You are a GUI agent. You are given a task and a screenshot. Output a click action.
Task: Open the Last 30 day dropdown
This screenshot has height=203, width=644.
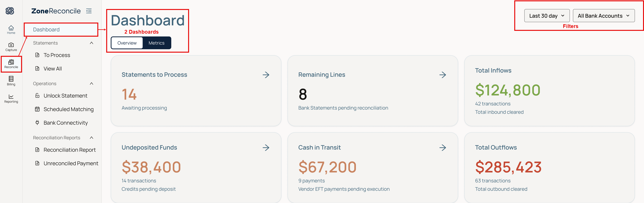(x=547, y=16)
